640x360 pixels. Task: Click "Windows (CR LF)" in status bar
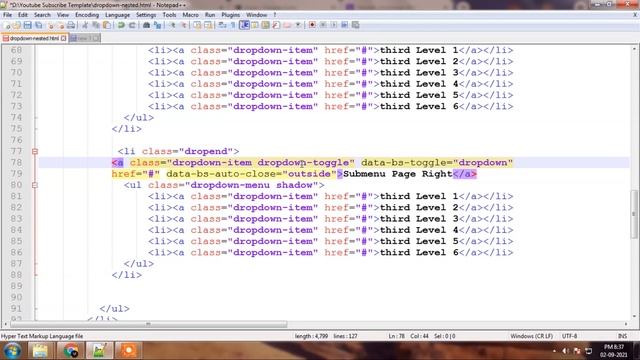point(531,336)
